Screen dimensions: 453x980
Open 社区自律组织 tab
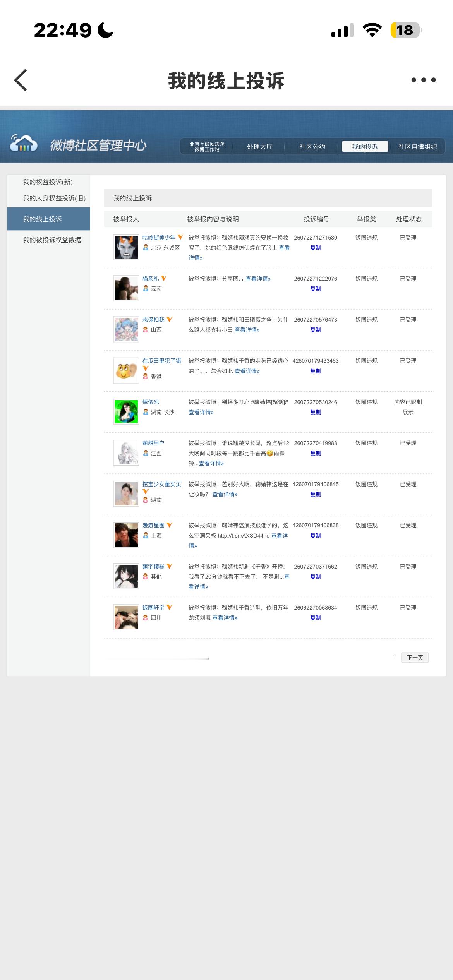tap(417, 147)
